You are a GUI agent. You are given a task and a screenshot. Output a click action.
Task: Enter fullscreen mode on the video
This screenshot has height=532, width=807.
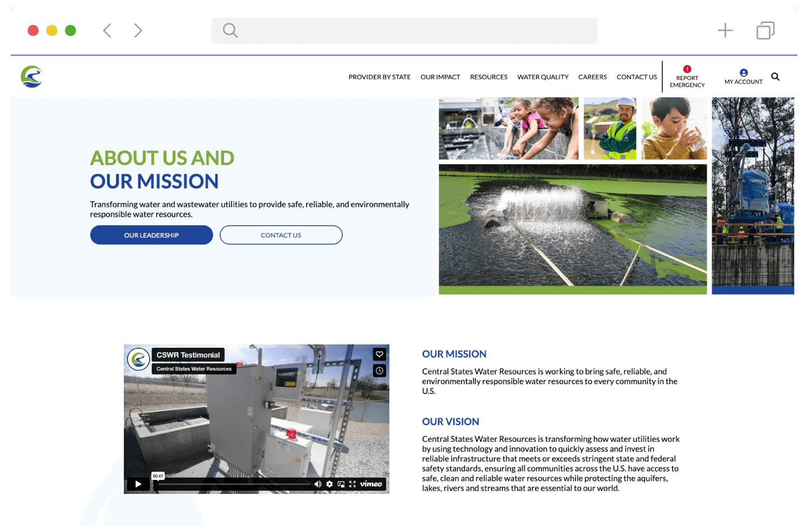[x=353, y=484]
